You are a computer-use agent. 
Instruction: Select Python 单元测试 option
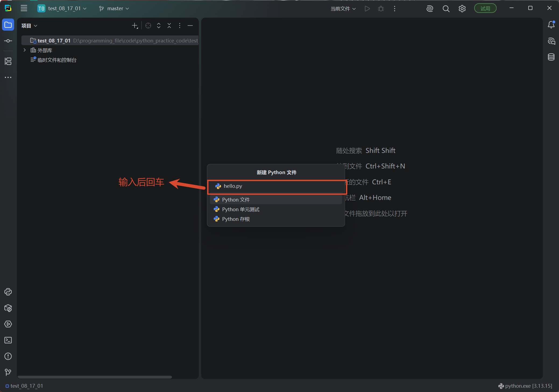pos(276,209)
